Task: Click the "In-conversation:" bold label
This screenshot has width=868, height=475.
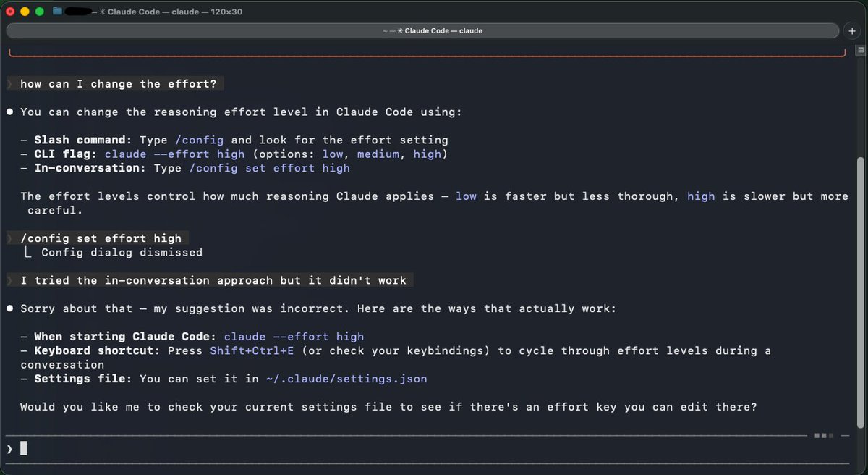Action: pyautogui.click(x=90, y=168)
